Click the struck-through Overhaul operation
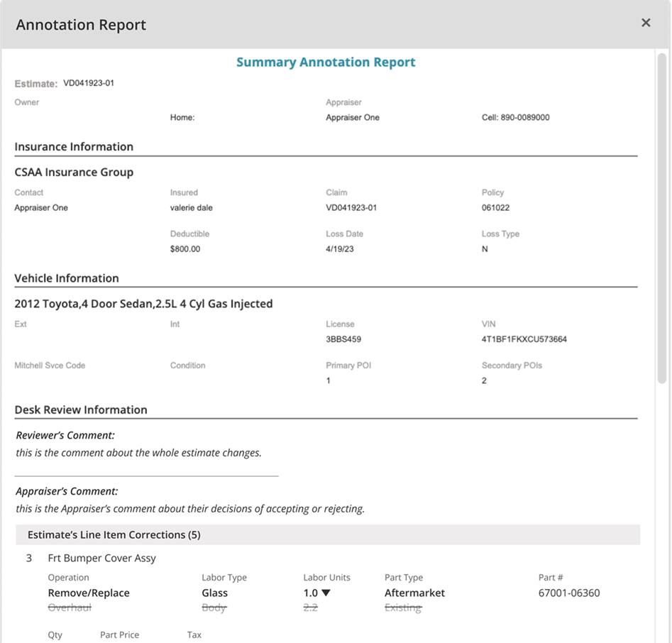 (x=70, y=608)
